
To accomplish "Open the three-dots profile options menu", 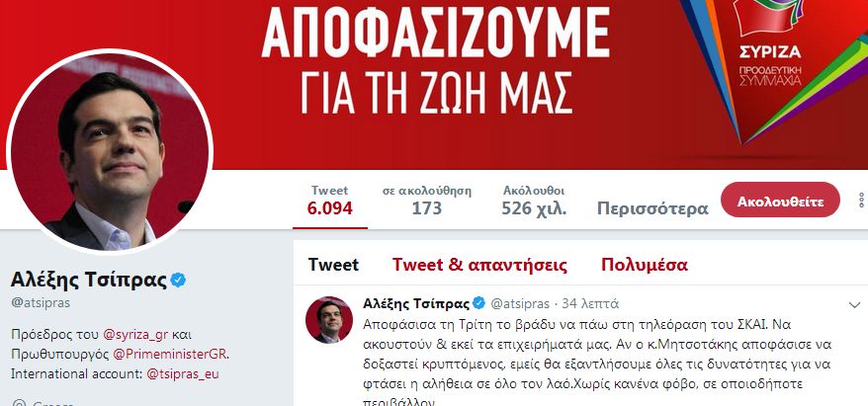I will (x=862, y=201).
